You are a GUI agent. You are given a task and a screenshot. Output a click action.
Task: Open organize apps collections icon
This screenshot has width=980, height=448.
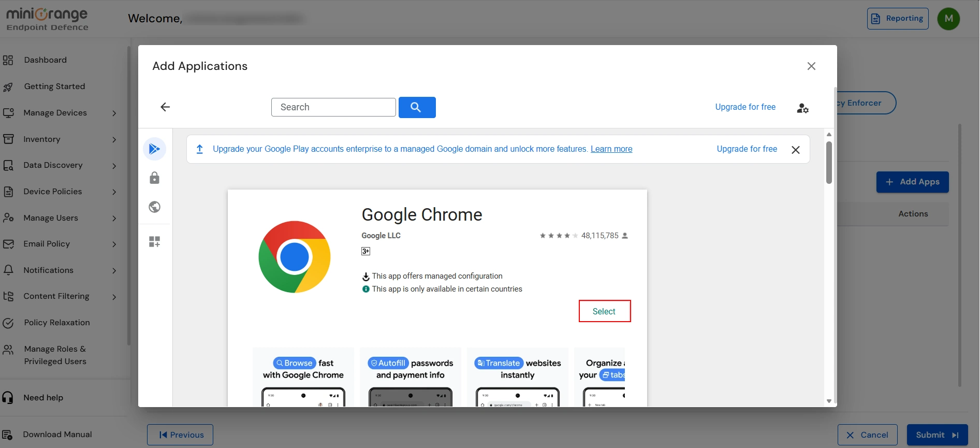click(x=154, y=241)
